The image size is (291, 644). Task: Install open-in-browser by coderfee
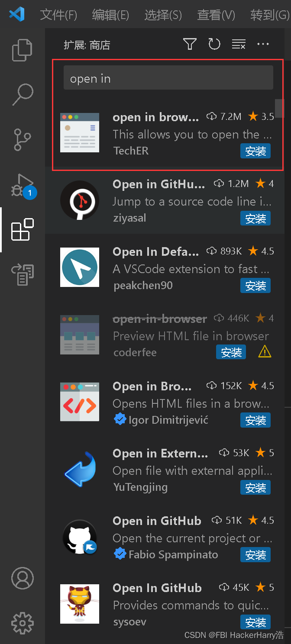coord(231,352)
